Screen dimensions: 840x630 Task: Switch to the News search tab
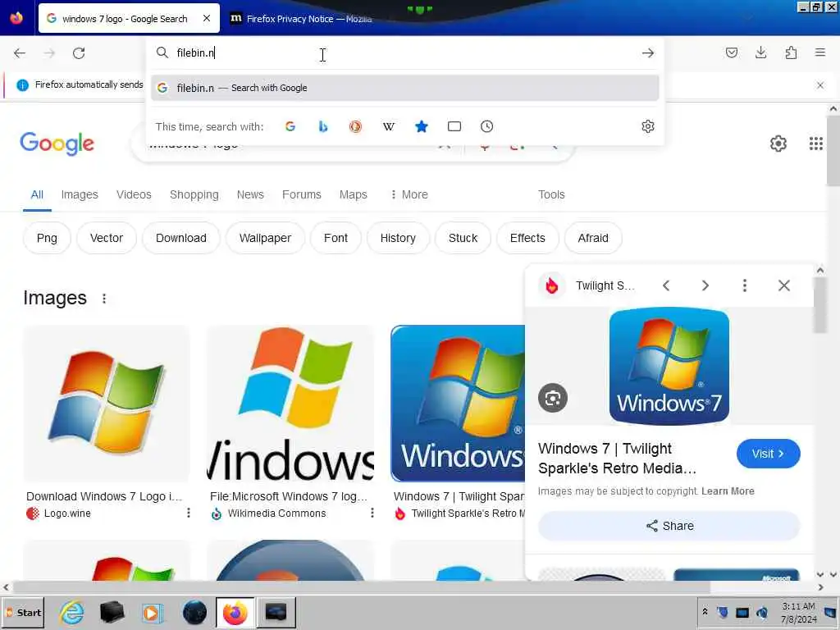(x=250, y=194)
